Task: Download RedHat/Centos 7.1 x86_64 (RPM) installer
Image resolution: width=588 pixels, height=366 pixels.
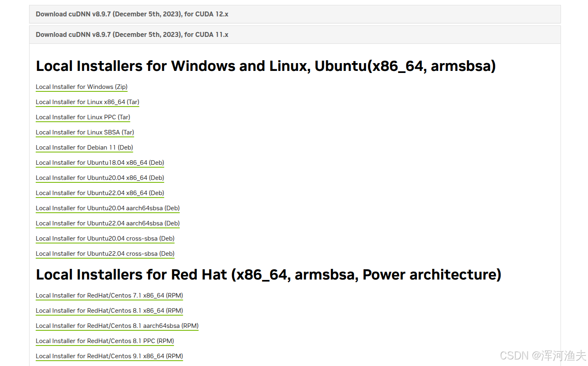Action: click(109, 296)
